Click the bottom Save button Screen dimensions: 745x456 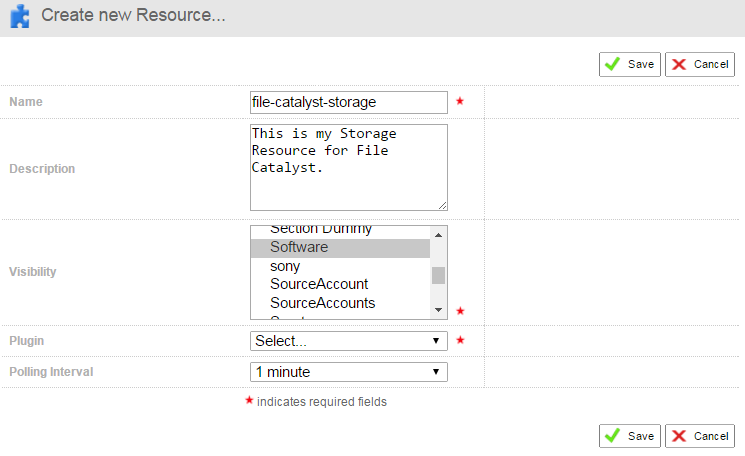pyautogui.click(x=629, y=436)
